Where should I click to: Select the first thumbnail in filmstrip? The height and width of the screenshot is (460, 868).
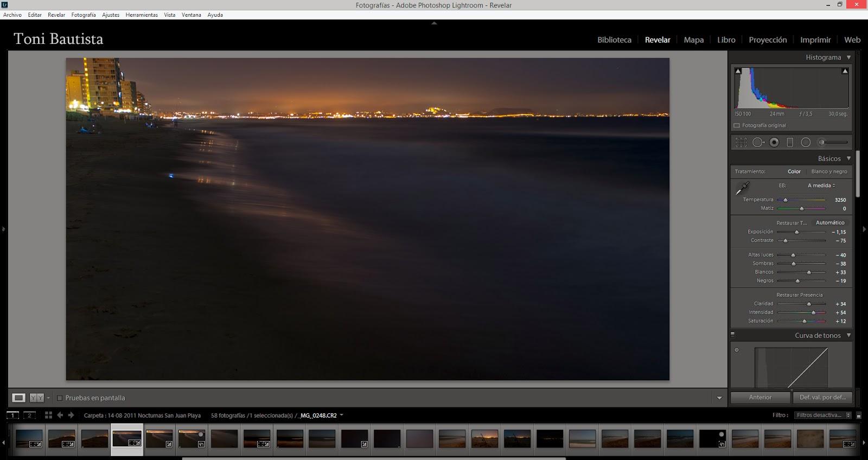[29, 439]
